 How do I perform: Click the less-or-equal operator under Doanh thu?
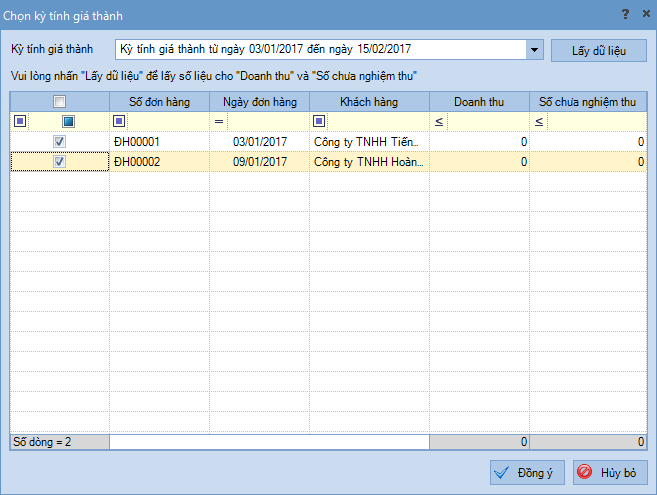click(438, 121)
